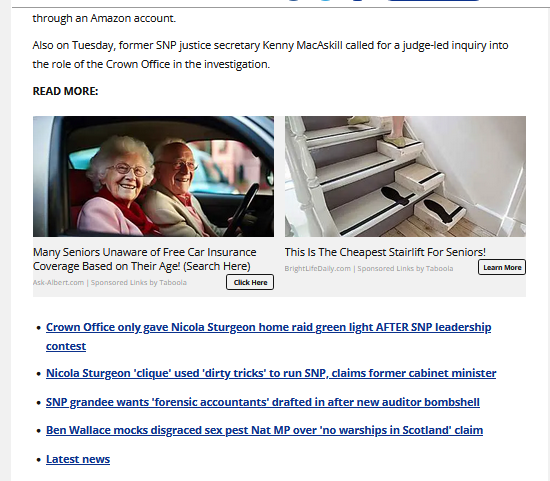Open the stairlift staircase ad image
This screenshot has width=550, height=481.
[405, 176]
